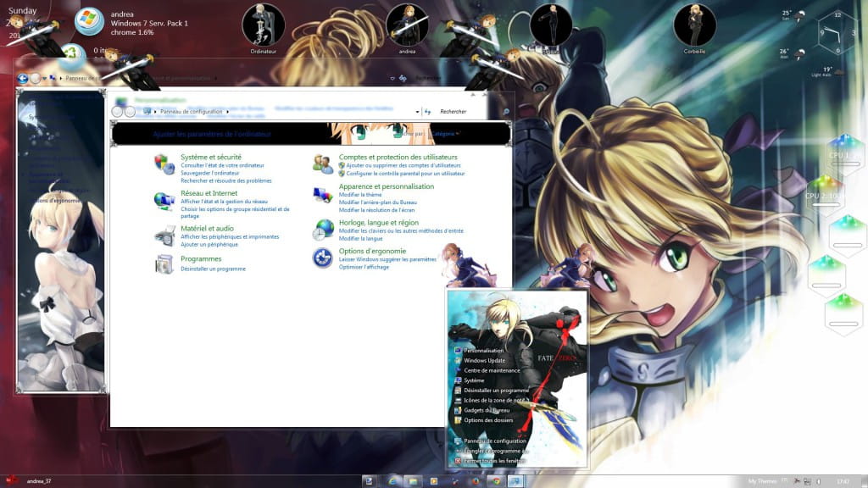Open Horloge, langue et région clock icon
Viewport: 868px width, 488px height.
coord(322,228)
